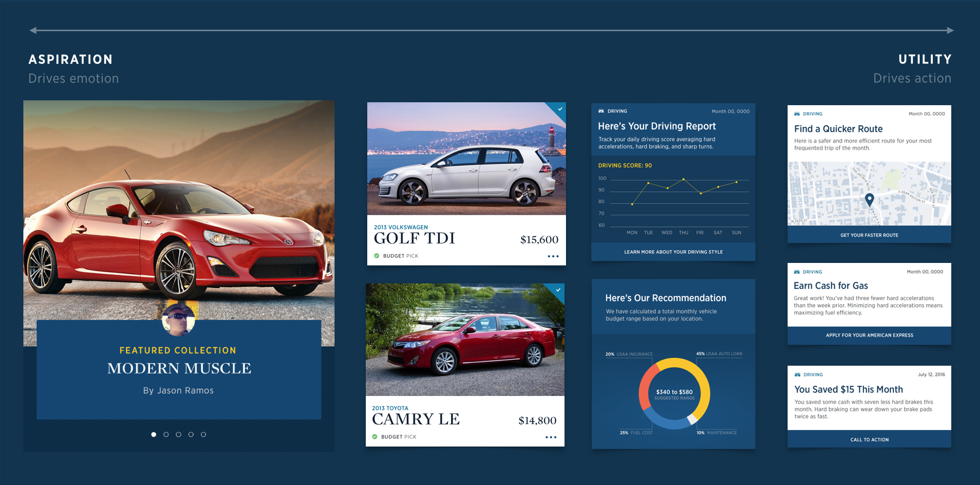Viewport: 980px width, 485px height.
Task: Select the fourth carousel dot
Action: [191, 434]
